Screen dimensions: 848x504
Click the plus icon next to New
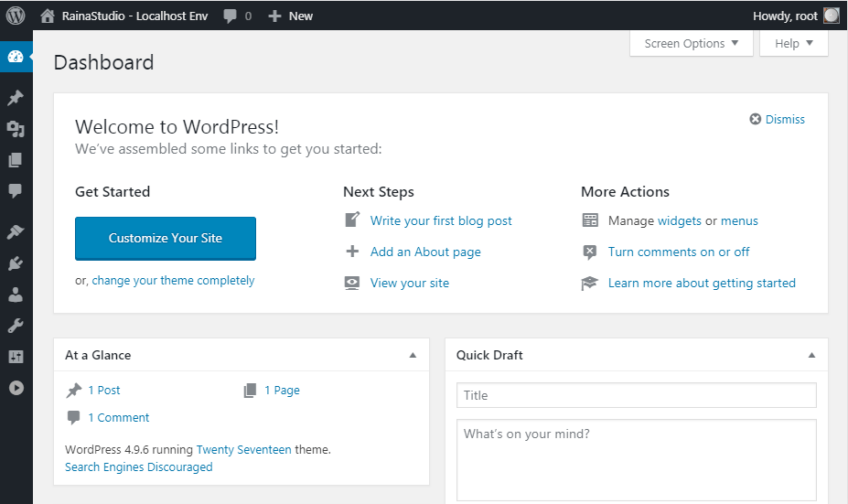(x=274, y=16)
